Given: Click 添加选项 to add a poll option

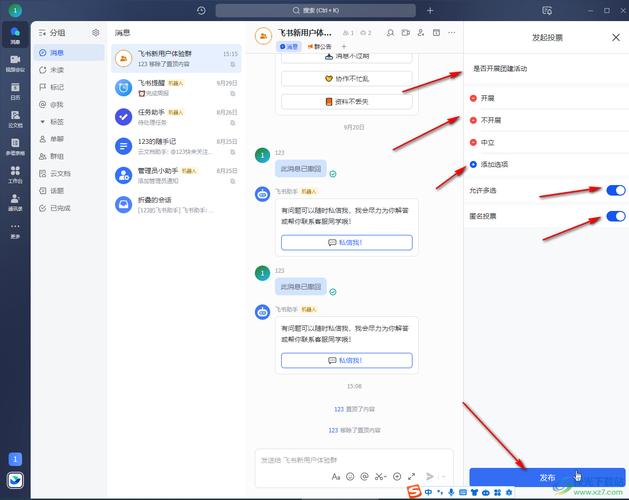Looking at the screenshot, I should (x=489, y=165).
